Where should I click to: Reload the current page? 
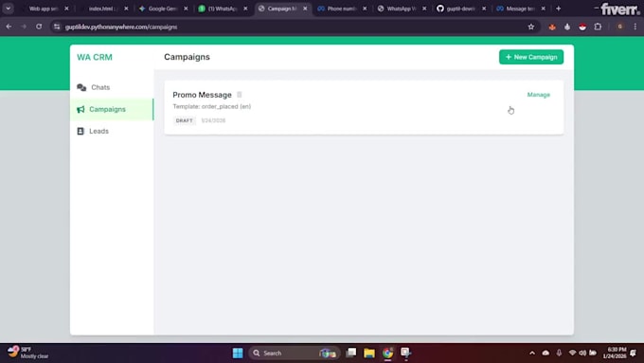tap(39, 27)
